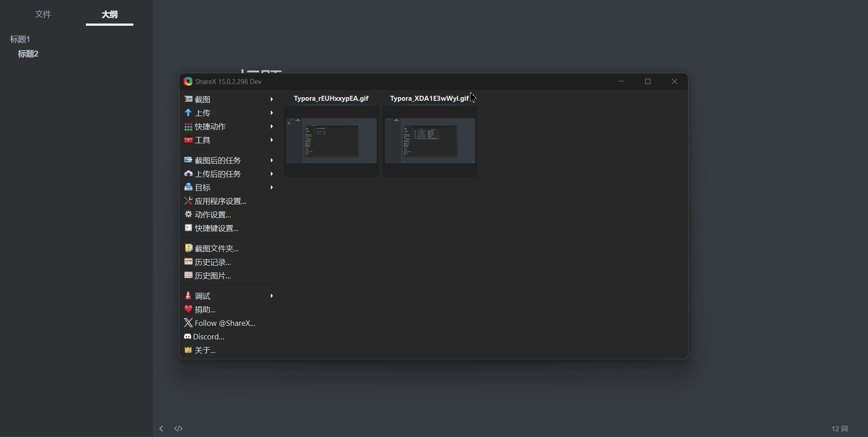Click the 历史图片 icon

(189, 275)
